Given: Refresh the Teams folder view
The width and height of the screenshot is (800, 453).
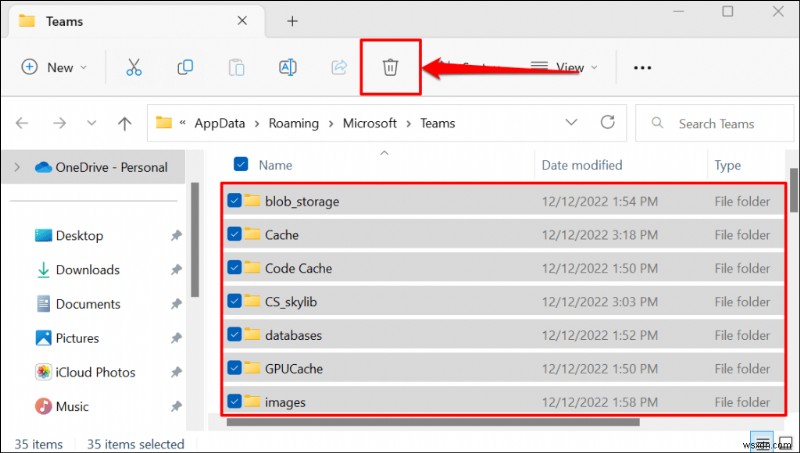Looking at the screenshot, I should (x=607, y=122).
